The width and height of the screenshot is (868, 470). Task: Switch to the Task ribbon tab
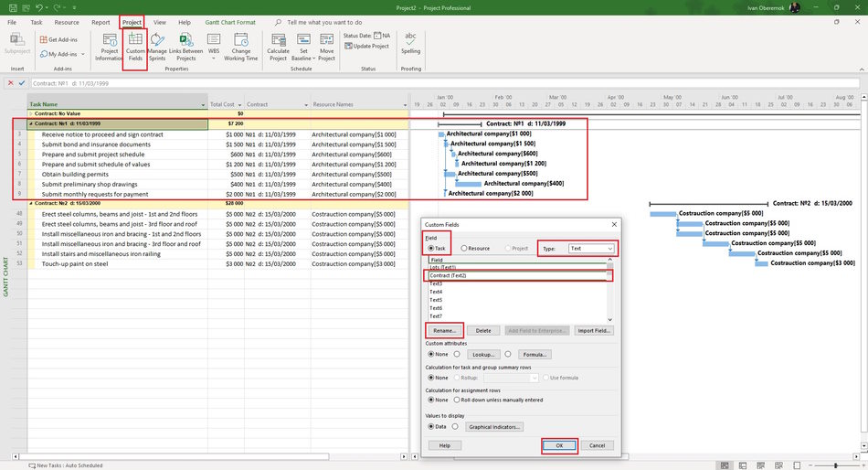pos(37,23)
